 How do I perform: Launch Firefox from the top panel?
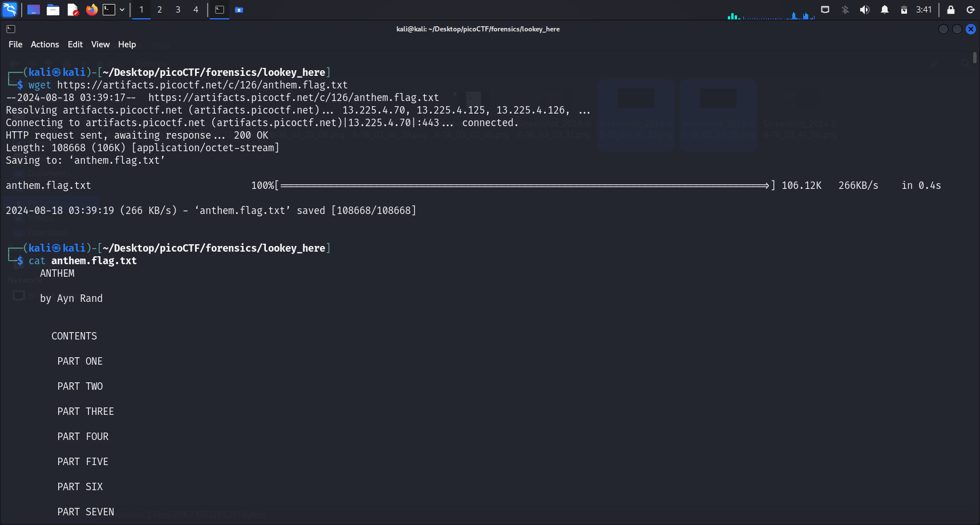click(91, 10)
